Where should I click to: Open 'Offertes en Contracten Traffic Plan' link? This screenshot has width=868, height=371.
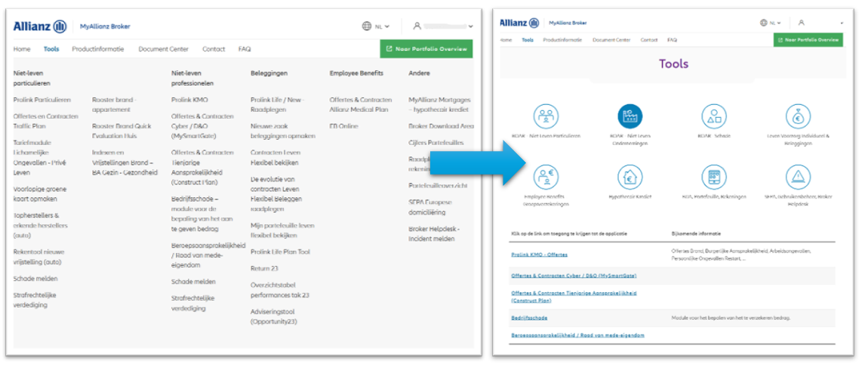coord(45,121)
